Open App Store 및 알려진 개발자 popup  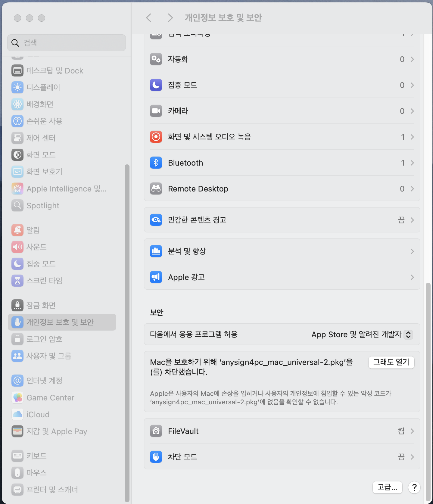pos(362,334)
